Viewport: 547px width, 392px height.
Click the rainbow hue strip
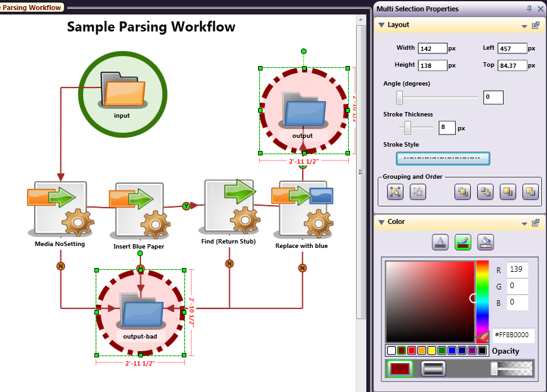pos(482,301)
